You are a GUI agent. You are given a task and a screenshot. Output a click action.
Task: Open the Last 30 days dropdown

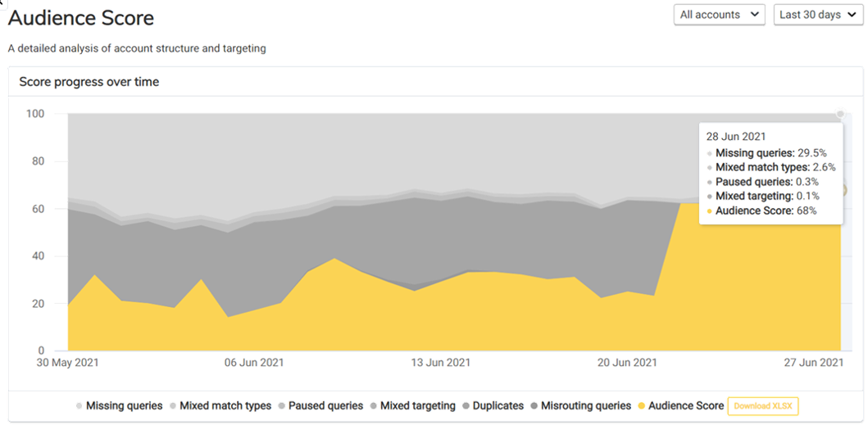pyautogui.click(x=817, y=15)
